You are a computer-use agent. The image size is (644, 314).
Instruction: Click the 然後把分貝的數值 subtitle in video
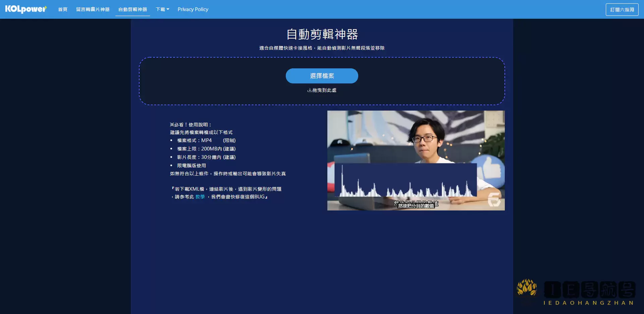(416, 205)
